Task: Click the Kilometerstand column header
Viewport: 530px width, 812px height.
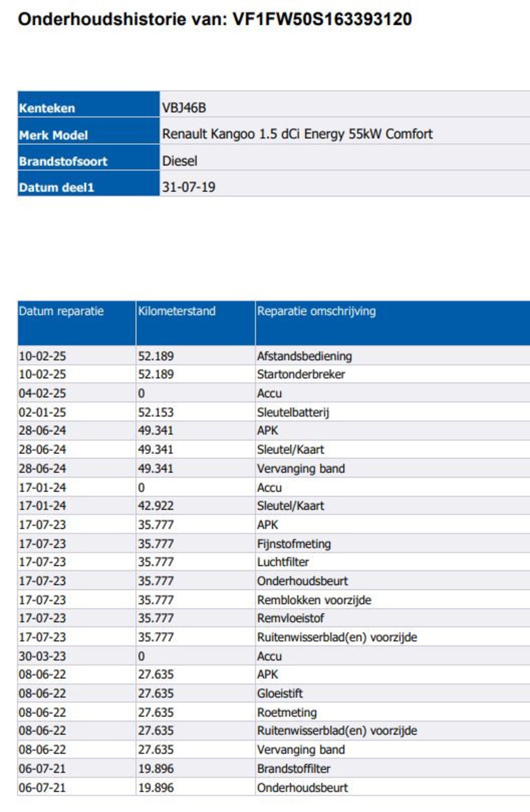Action: coord(177,311)
